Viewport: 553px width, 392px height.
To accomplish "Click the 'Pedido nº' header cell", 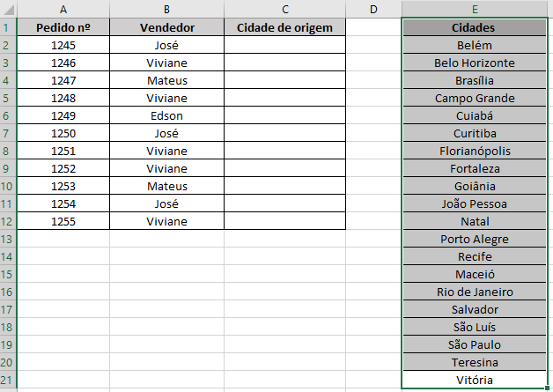I will (63, 28).
